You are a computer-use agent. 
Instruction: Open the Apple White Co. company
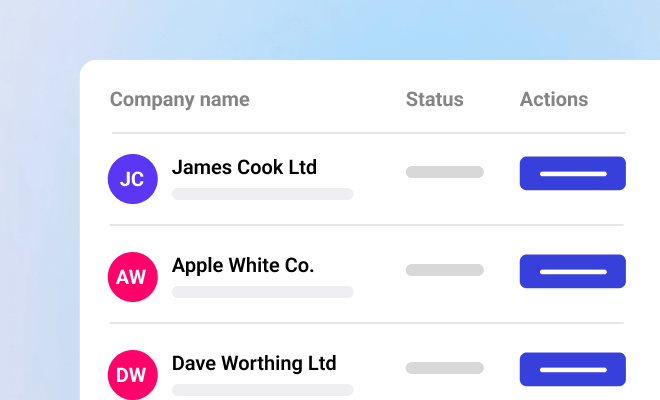[x=243, y=265]
